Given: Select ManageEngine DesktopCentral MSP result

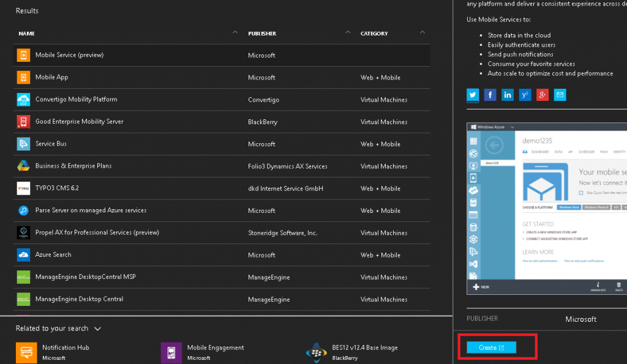Looking at the screenshot, I should [x=222, y=277].
